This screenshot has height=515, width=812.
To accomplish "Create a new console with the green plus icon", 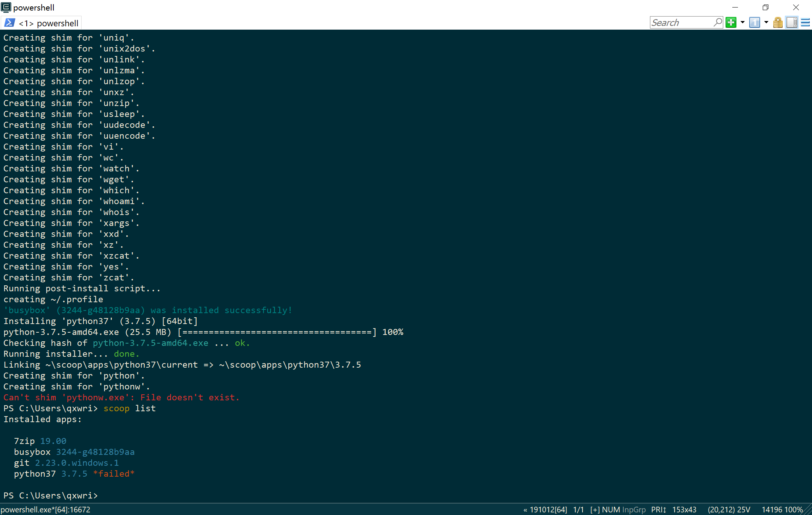I will point(730,22).
